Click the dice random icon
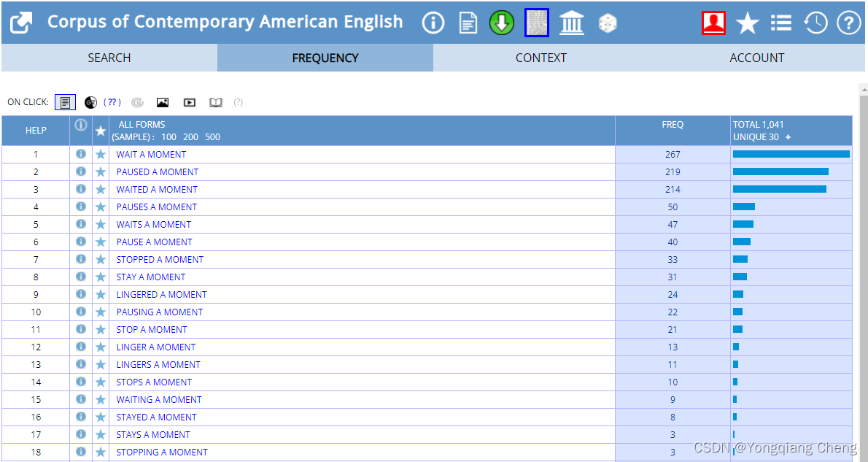The image size is (868, 462). click(608, 23)
